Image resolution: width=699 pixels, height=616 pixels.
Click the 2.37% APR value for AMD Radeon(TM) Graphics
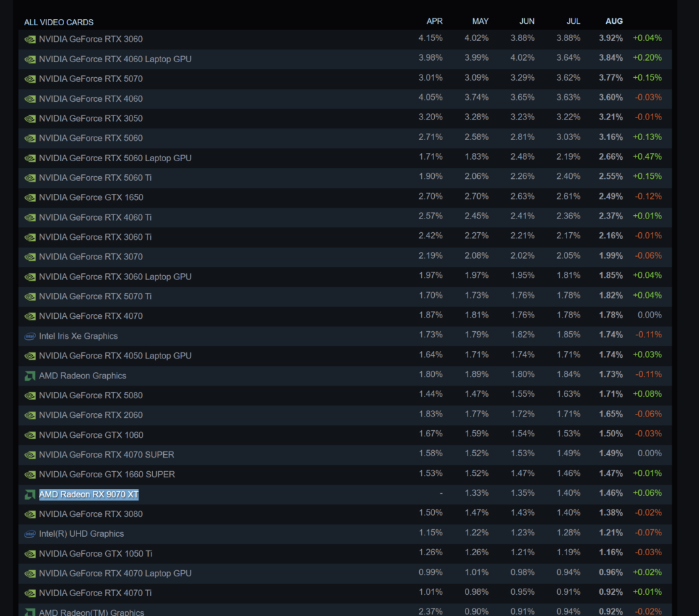tap(431, 611)
